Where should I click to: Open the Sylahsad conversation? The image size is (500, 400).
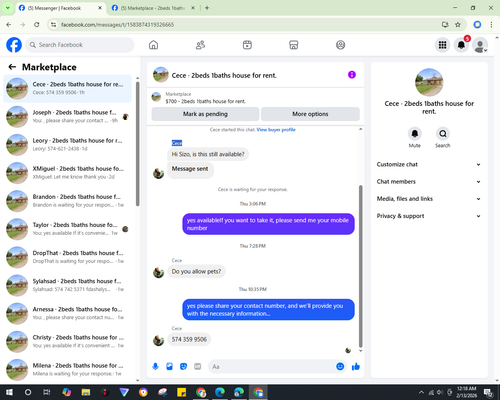pos(67,285)
